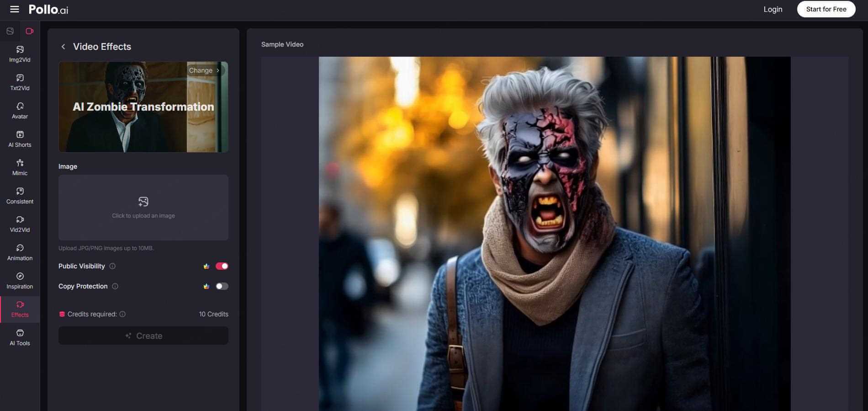Image resolution: width=868 pixels, height=411 pixels.
Task: Open Img2Vid tool in sidebar
Action: click(x=20, y=54)
